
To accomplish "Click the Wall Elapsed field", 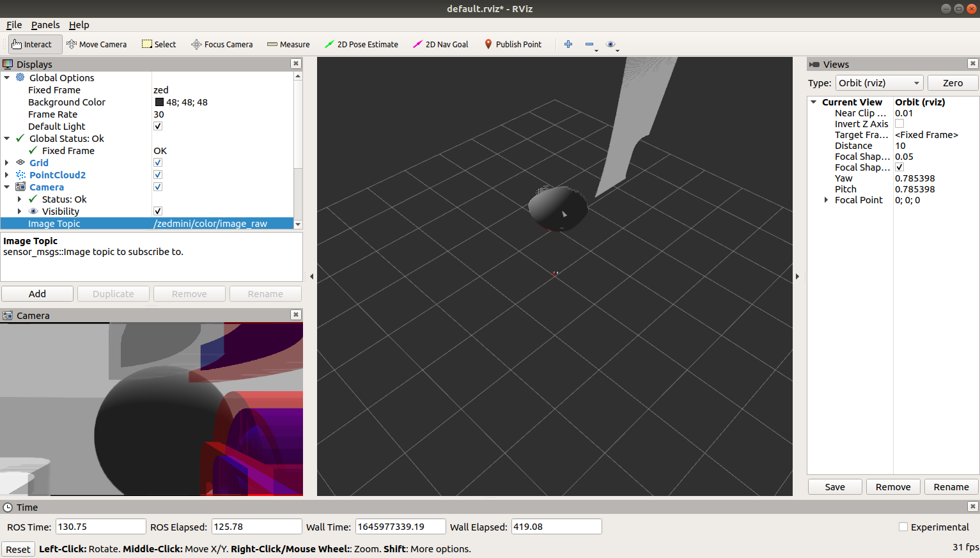I will 556,527.
